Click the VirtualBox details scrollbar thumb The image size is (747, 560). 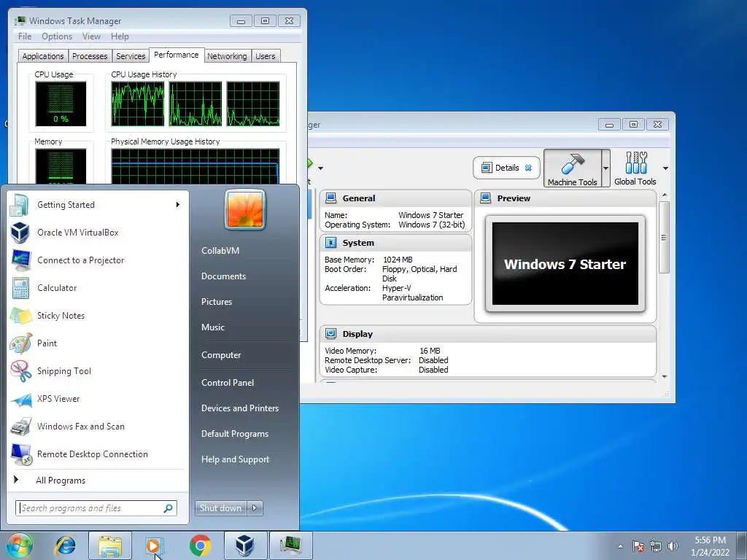664,237
